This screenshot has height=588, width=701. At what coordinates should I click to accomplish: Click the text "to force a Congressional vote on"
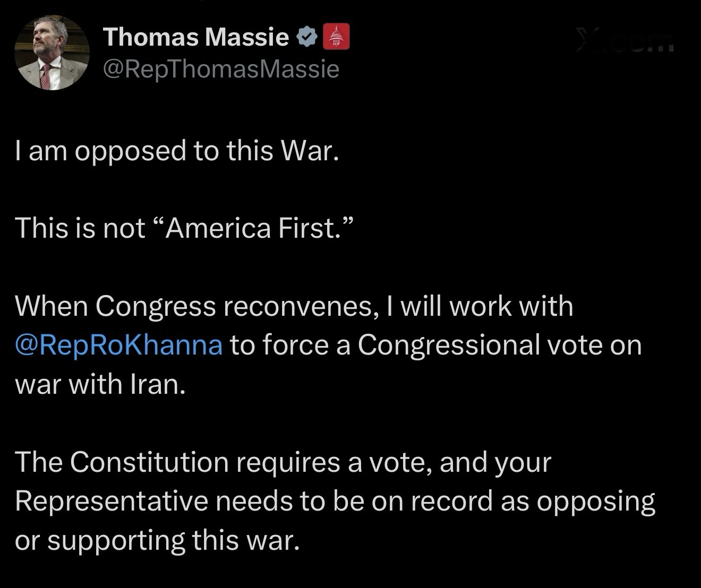435,345
